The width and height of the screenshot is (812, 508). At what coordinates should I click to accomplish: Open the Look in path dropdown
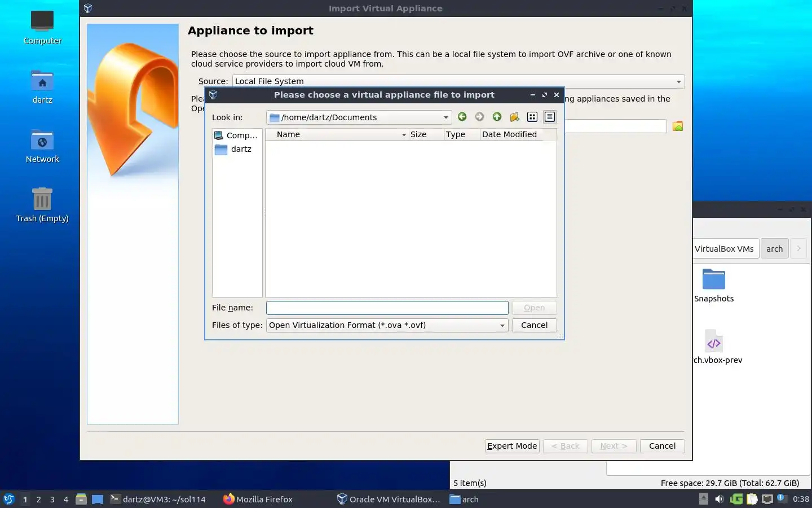click(x=359, y=117)
